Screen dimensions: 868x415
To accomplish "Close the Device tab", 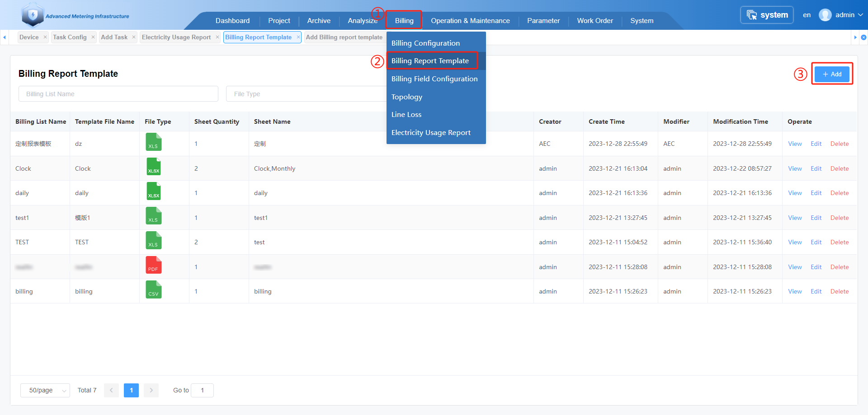I will point(45,37).
